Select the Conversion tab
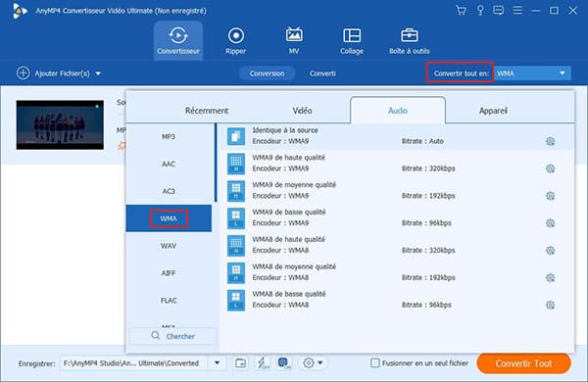 coord(267,73)
